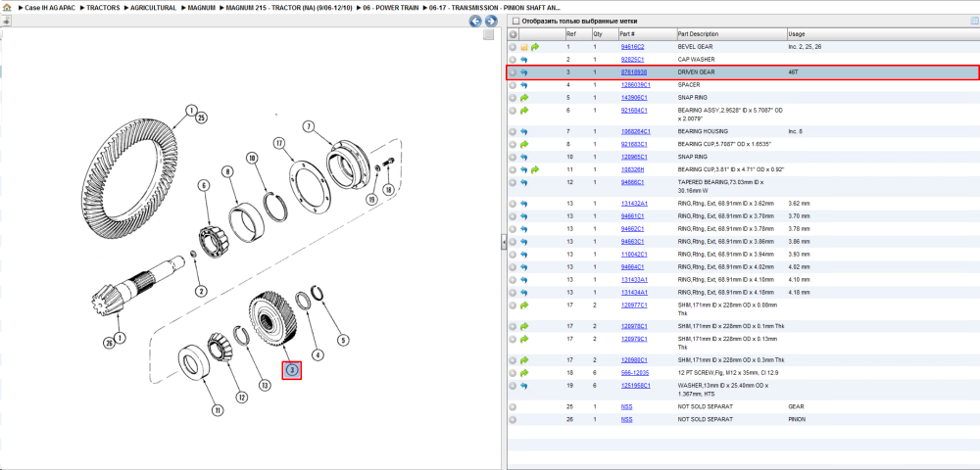Select 'SHIM,171mm ID x 228mm OD x 0.3mm Thk' text
Image resolution: width=980 pixels, height=470 pixels.
pyautogui.click(x=731, y=360)
